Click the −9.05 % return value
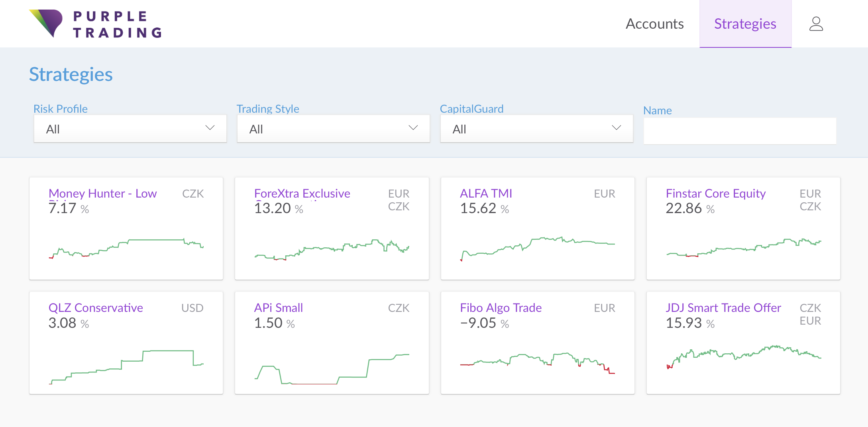The image size is (868, 427). click(484, 323)
